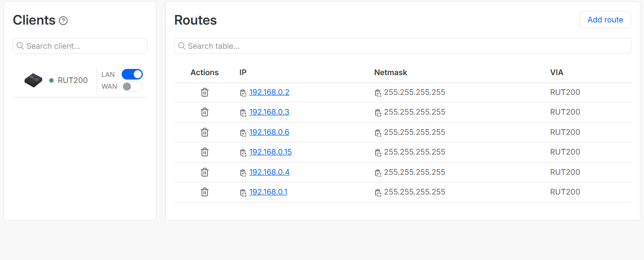The image size is (644, 260).
Task: Copy netmask in the 192.168.0.2 row
Action: click(x=378, y=93)
